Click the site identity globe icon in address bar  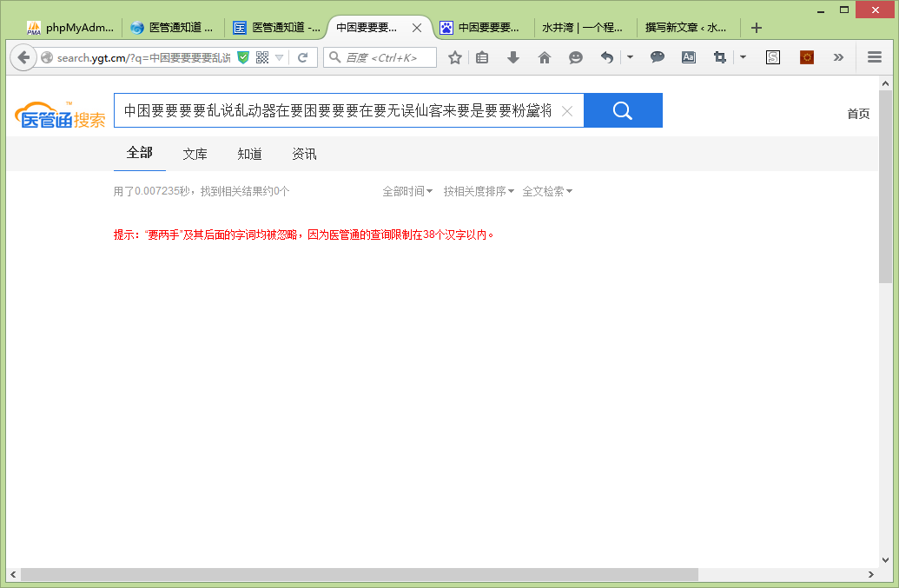pyautogui.click(x=47, y=57)
